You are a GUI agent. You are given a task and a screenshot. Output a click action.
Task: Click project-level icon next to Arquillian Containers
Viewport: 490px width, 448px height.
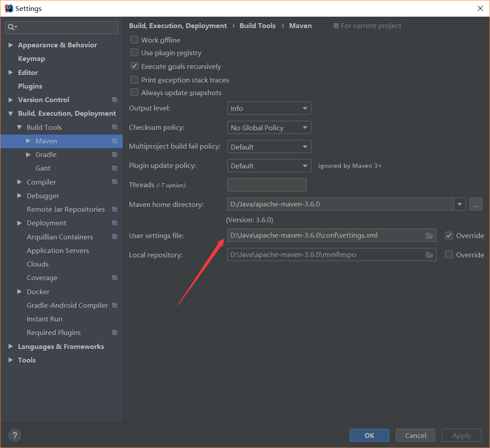point(114,237)
